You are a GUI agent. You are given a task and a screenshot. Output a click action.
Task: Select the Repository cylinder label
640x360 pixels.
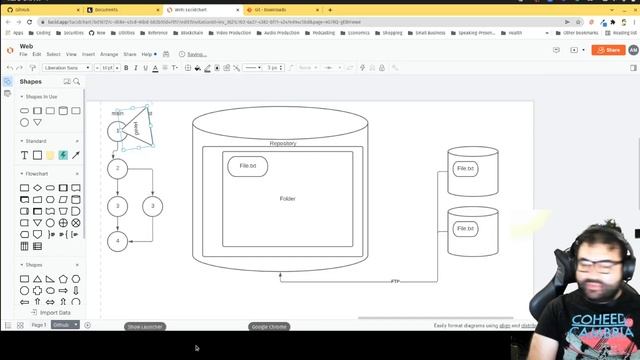282,143
